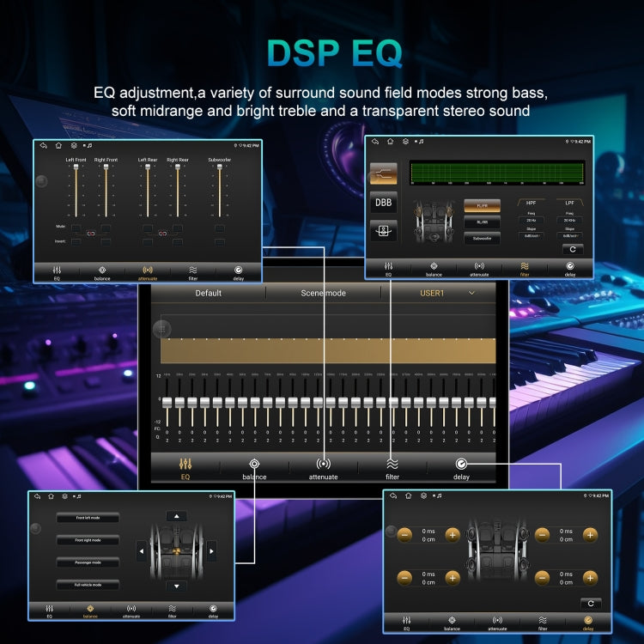644x644 pixels.
Task: Open the LPF frequency selector
Action: pos(570,220)
